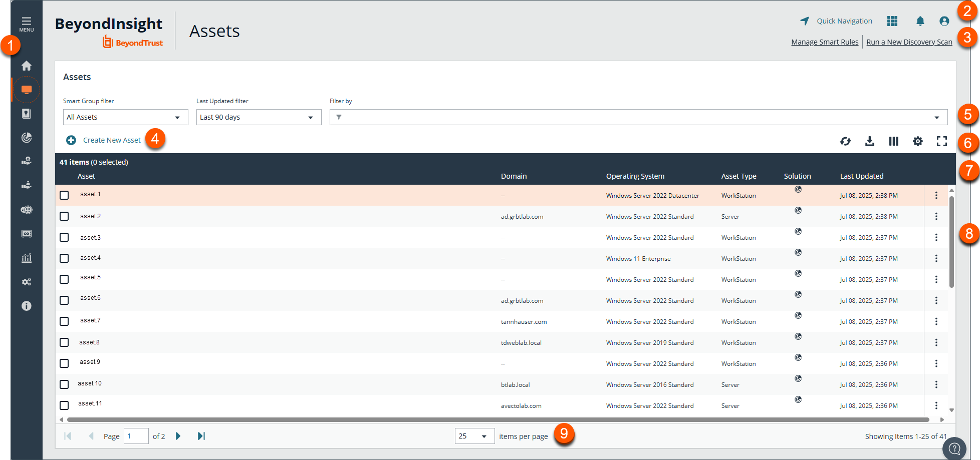Viewport: 980px width, 460px height.
Task: Sort by Operating System column header
Action: click(x=635, y=176)
